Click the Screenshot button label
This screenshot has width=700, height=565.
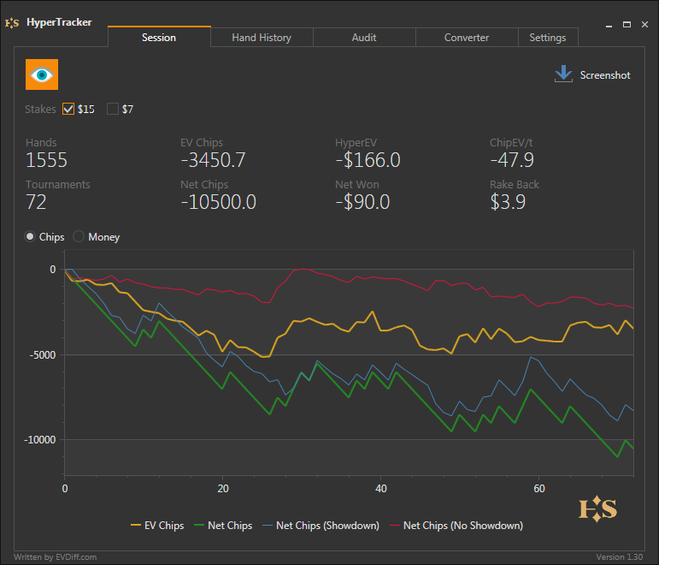click(605, 75)
